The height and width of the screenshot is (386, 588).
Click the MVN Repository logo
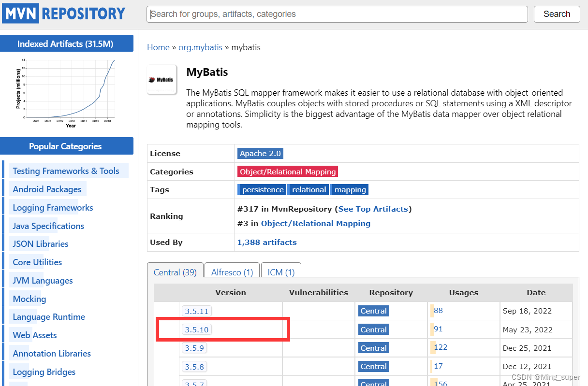tap(63, 14)
